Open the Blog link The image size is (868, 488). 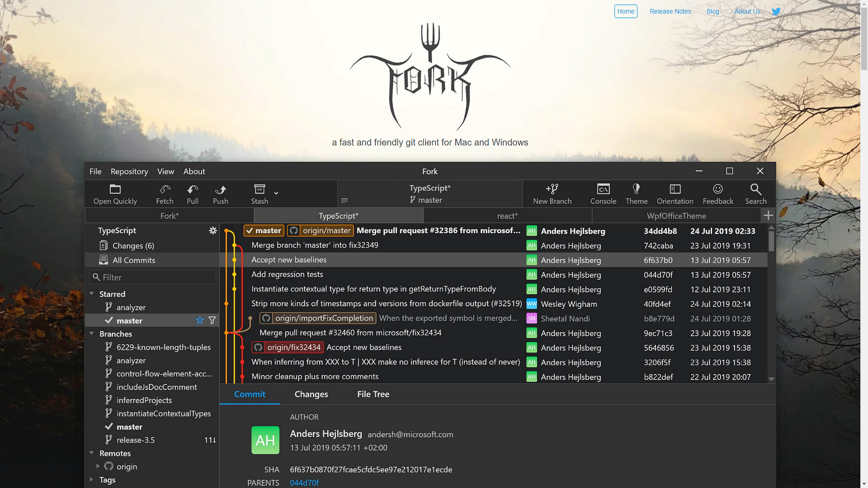pyautogui.click(x=713, y=11)
